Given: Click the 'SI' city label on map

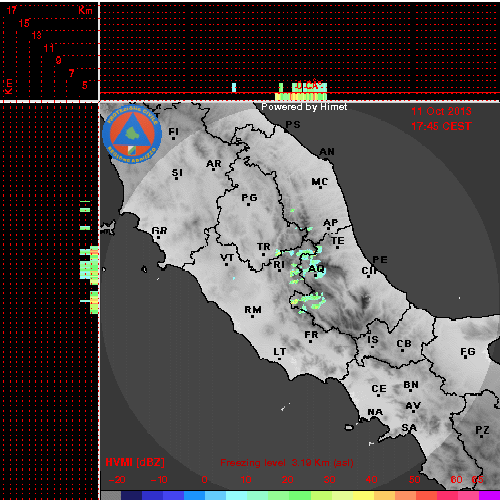Looking at the screenshot, I should click(177, 173).
